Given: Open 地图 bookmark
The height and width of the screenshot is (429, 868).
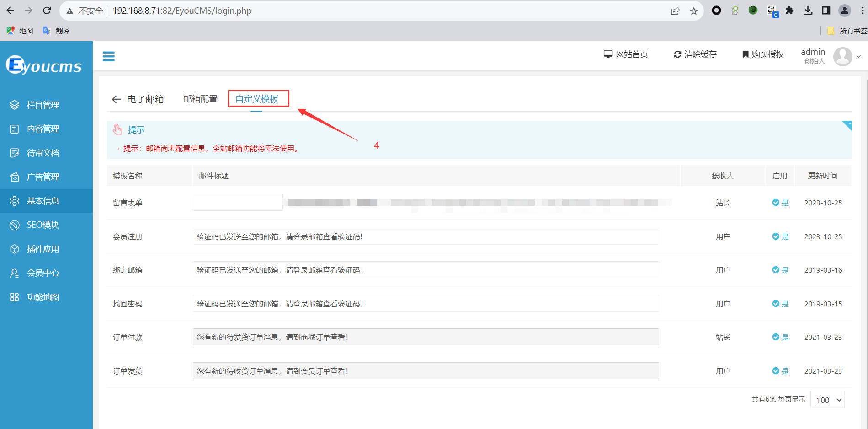Looking at the screenshot, I should point(20,31).
